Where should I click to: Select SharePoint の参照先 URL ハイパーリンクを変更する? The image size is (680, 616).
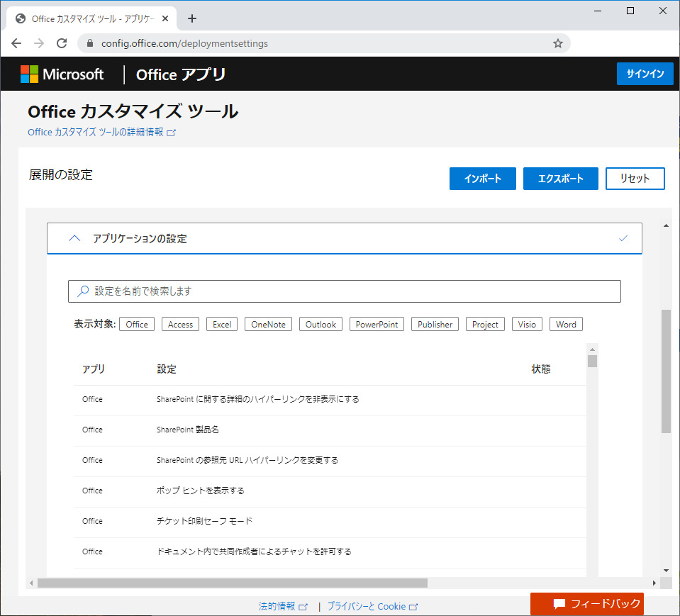pos(330,461)
